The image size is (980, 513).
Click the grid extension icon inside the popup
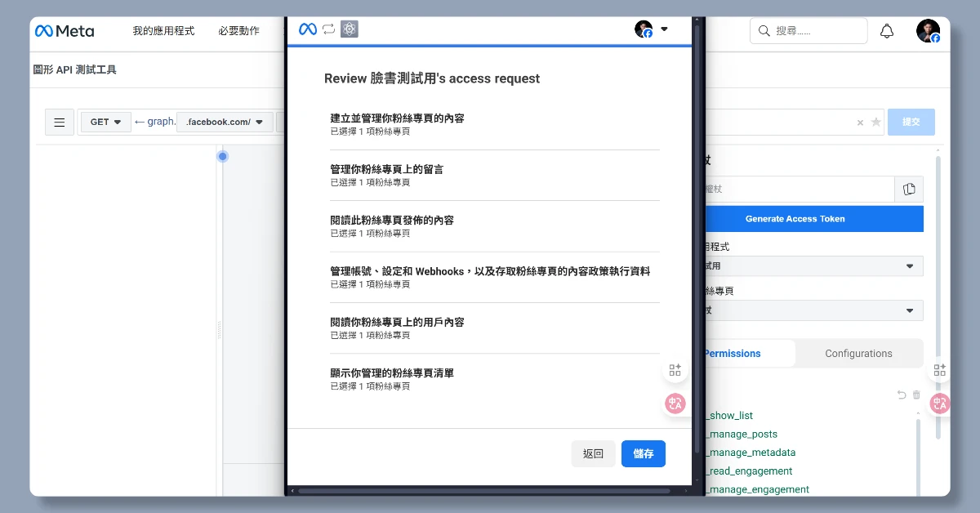(675, 370)
